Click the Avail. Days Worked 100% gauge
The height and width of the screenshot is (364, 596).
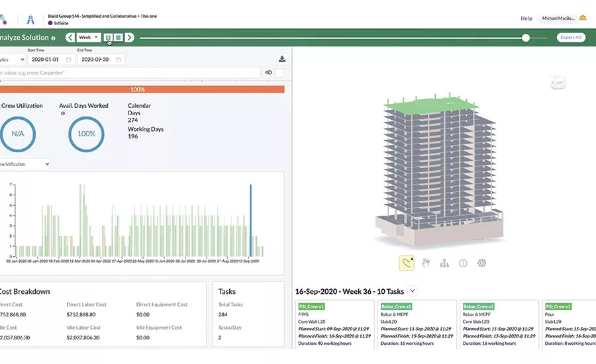click(86, 134)
